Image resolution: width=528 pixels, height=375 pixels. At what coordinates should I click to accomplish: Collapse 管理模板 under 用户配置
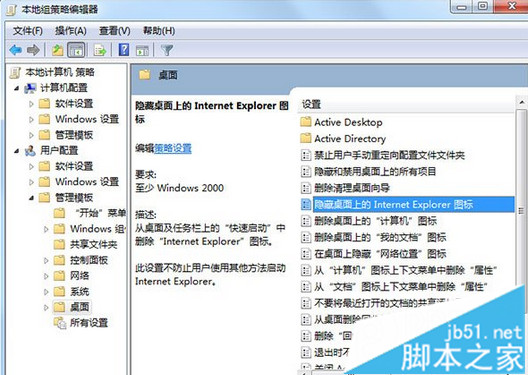(x=31, y=198)
